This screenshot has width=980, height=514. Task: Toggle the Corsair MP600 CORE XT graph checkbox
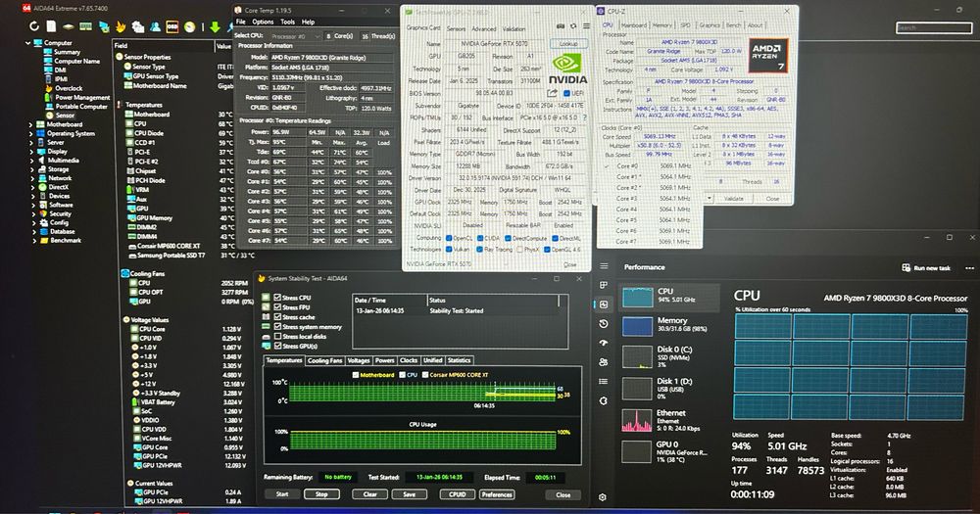click(425, 375)
